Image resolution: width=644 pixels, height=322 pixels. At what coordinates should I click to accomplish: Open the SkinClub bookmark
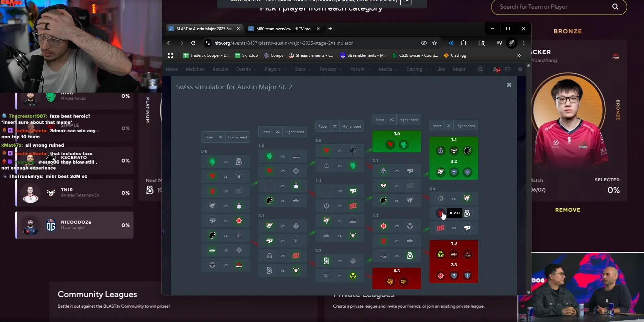click(x=247, y=55)
